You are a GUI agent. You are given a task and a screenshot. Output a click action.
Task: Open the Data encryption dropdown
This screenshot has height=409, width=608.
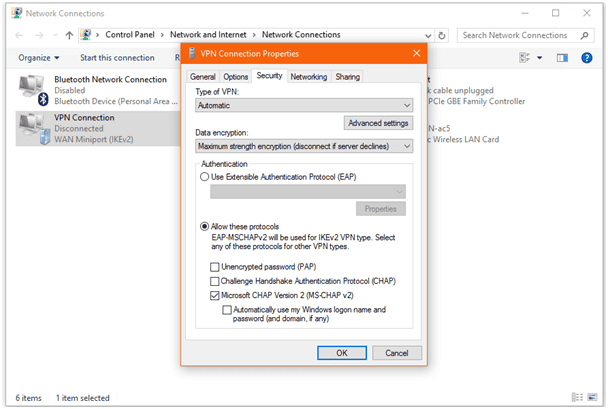pos(304,147)
